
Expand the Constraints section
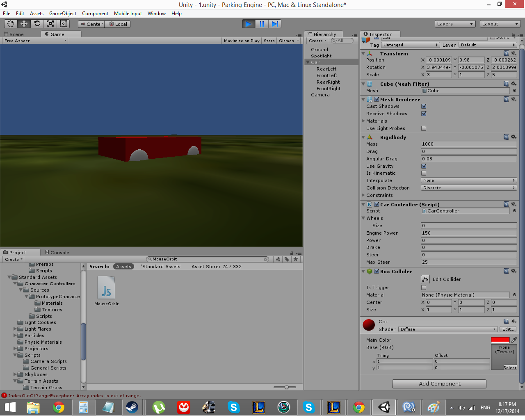tap(363, 195)
